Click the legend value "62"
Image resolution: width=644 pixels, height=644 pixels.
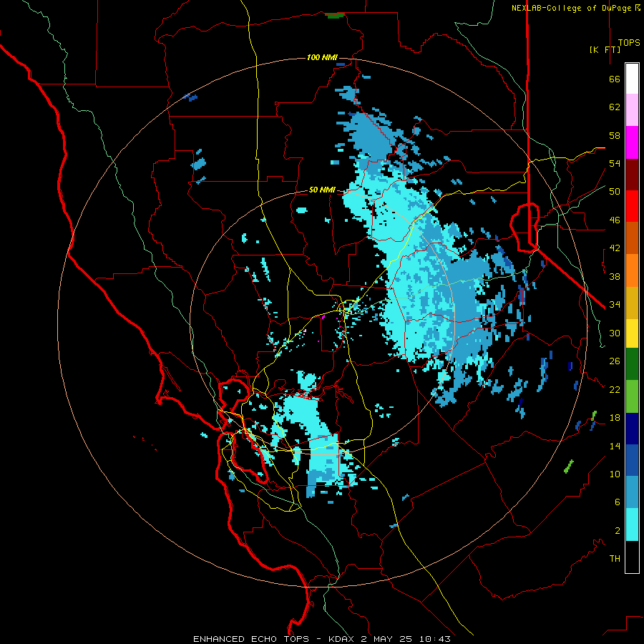(615, 107)
